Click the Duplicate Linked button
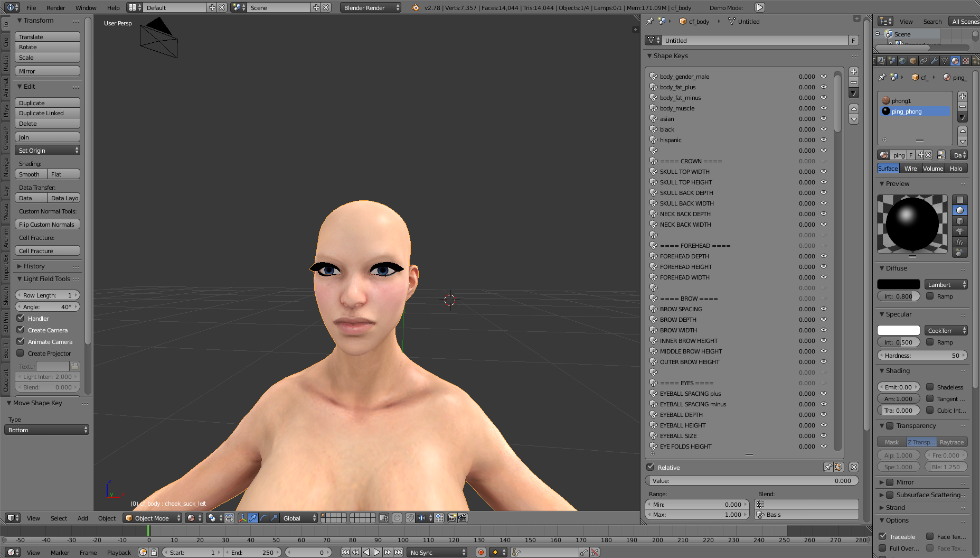Image resolution: width=980 pixels, height=558 pixels. 48,113
